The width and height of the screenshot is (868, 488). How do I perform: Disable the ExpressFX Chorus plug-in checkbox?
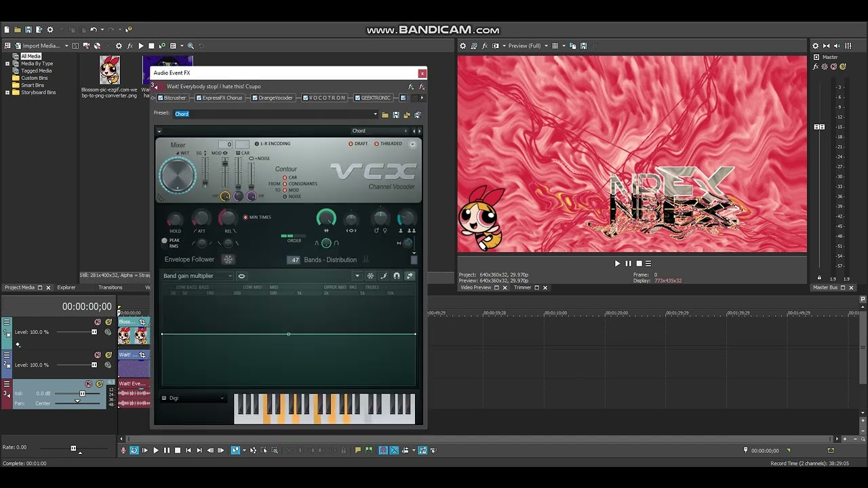click(199, 98)
